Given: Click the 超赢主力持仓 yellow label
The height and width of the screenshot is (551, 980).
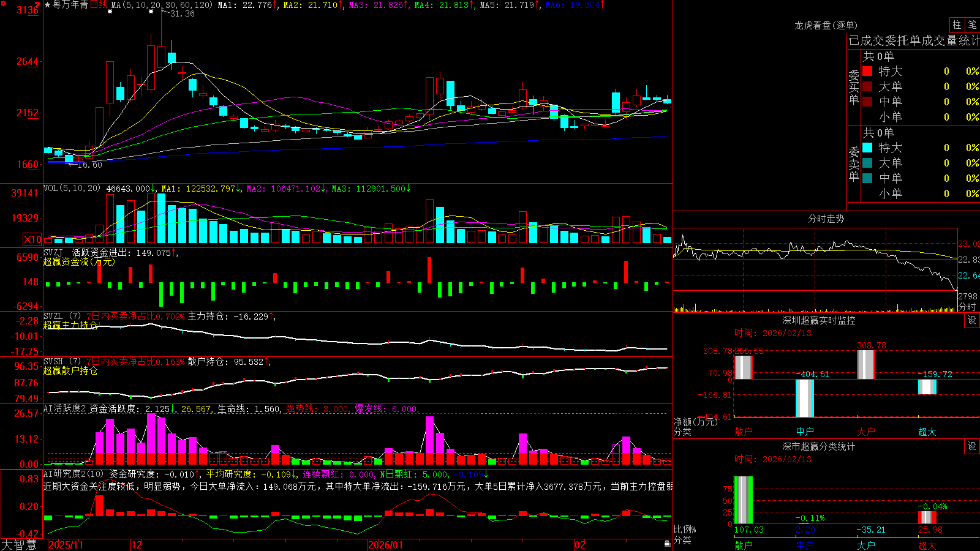Looking at the screenshot, I should [x=70, y=325].
